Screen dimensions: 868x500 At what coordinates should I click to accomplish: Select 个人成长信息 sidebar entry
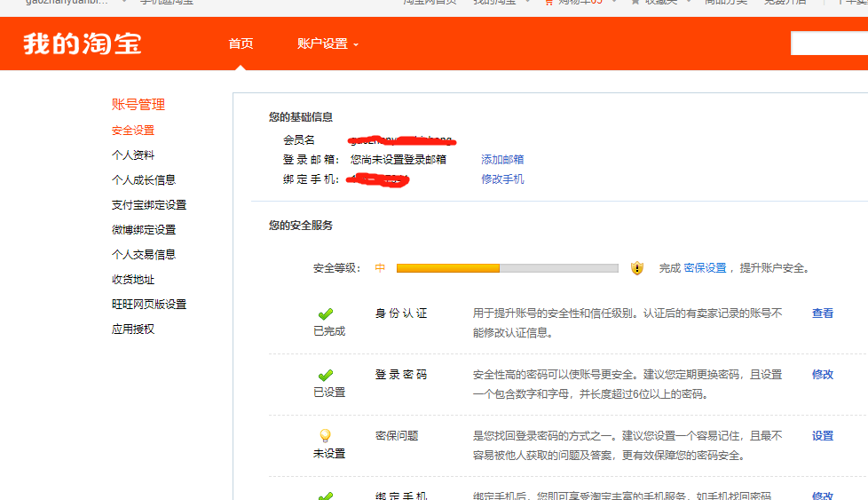(x=144, y=180)
